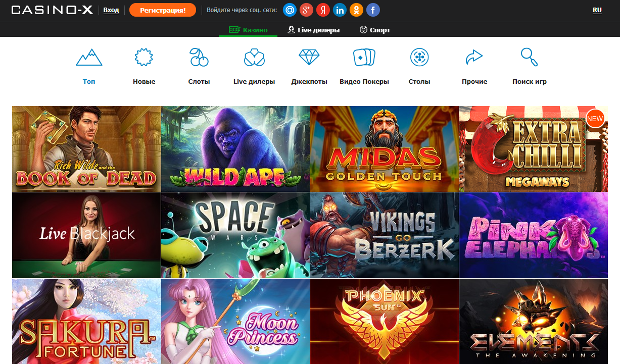Open the RU language selector
This screenshot has height=364, width=620.
tap(597, 10)
